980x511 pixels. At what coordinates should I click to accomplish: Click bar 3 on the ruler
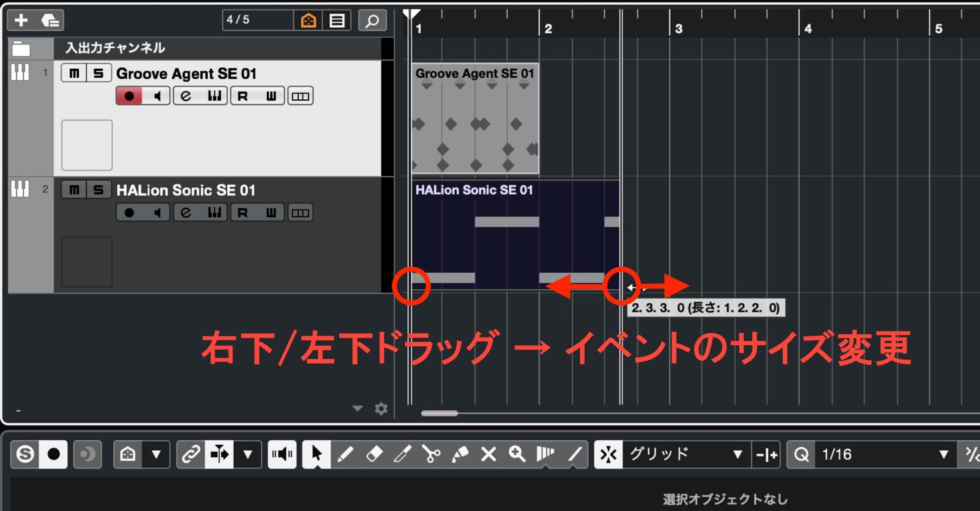tap(678, 28)
